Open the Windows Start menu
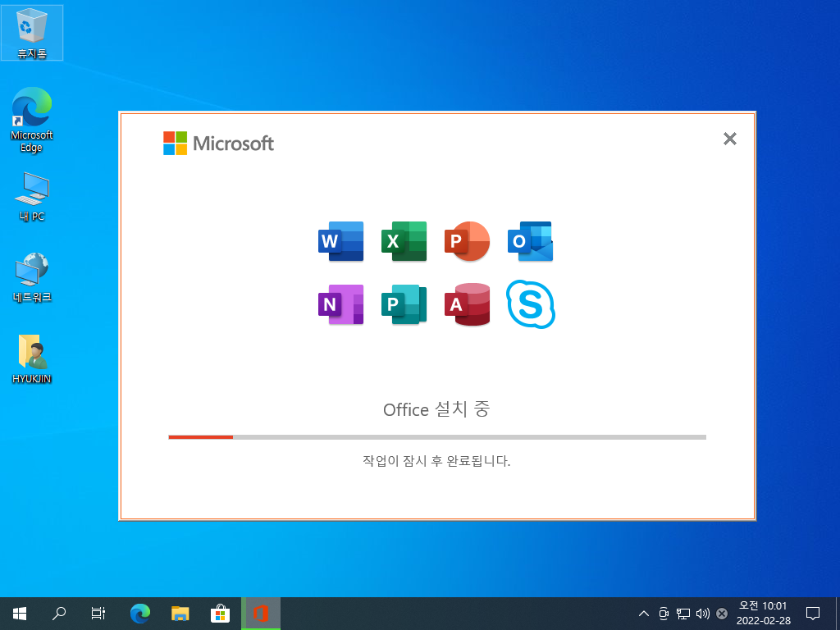Viewport: 840px width, 630px height. tap(20, 614)
